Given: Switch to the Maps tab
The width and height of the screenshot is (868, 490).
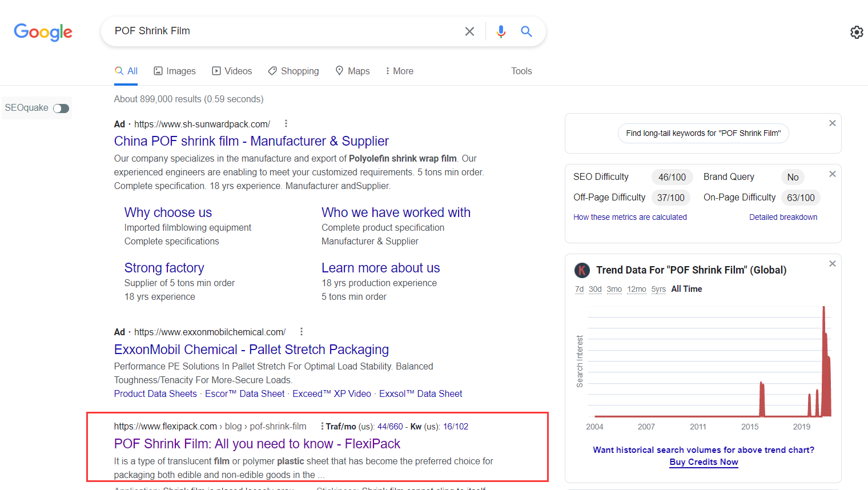Looking at the screenshot, I should tap(352, 71).
